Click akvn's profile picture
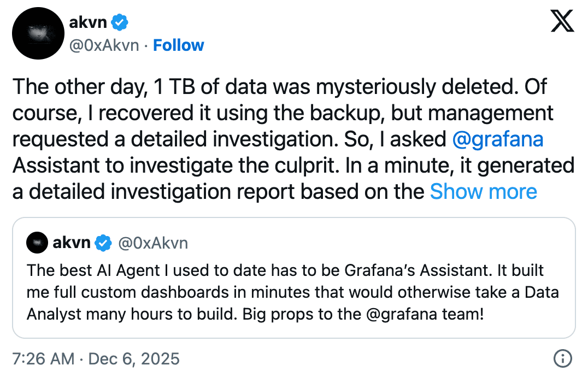588x377 pixels. coord(38,33)
